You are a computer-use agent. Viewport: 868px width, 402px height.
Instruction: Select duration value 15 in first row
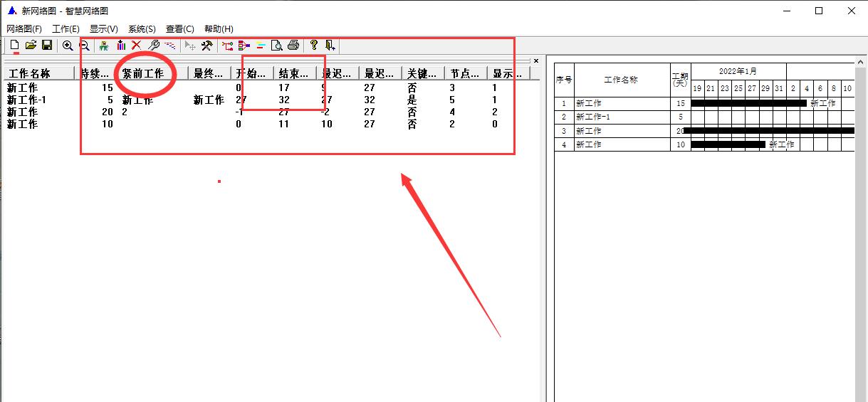point(108,88)
